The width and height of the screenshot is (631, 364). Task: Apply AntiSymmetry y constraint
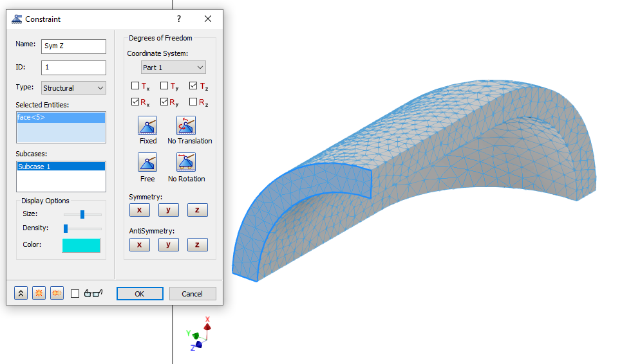point(169,244)
